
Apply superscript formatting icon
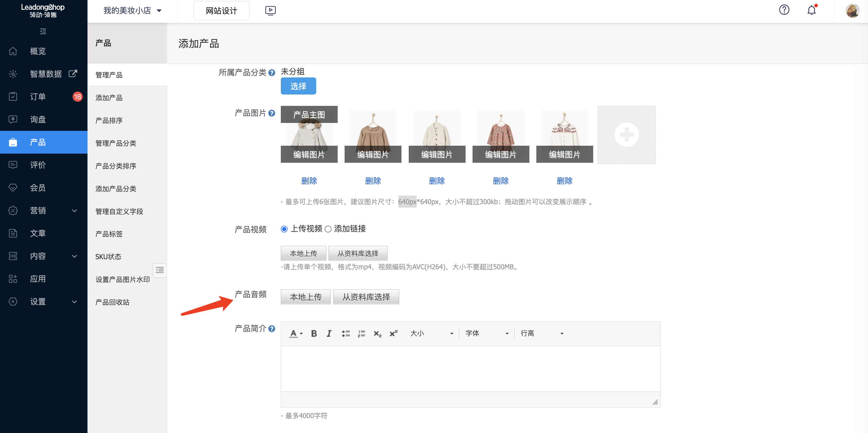[x=393, y=333]
